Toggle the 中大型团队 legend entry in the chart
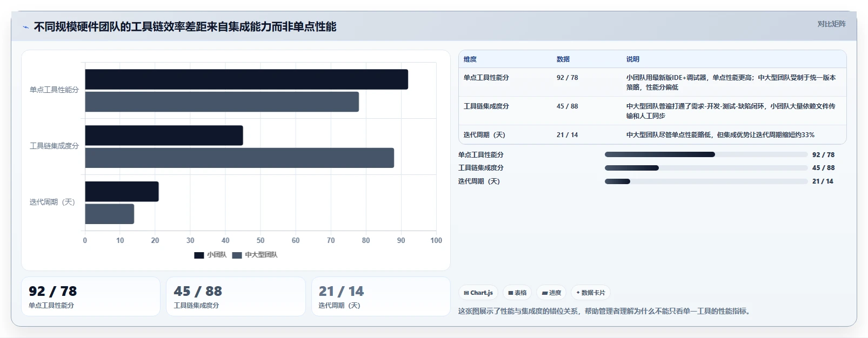Screen dimensions: 868x338 pos(255,255)
